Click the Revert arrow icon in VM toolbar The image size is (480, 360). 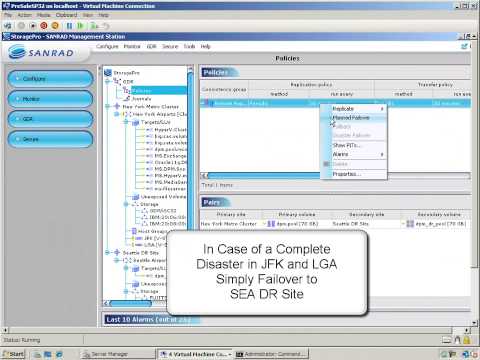(x=105, y=26)
